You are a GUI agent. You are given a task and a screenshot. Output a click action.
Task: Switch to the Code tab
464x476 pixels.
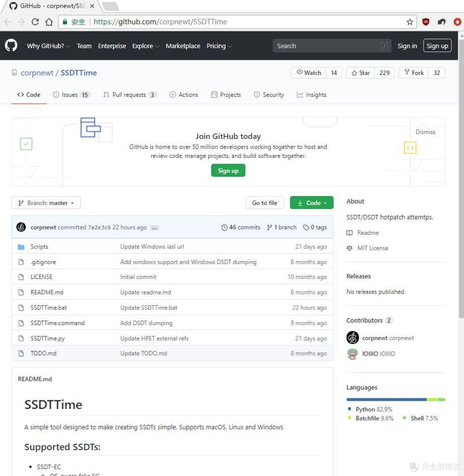tap(29, 95)
